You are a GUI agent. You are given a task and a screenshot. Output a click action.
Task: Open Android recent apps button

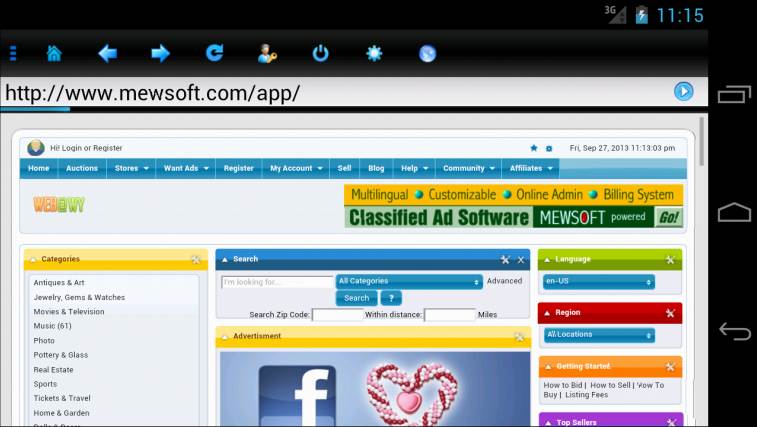(x=734, y=94)
